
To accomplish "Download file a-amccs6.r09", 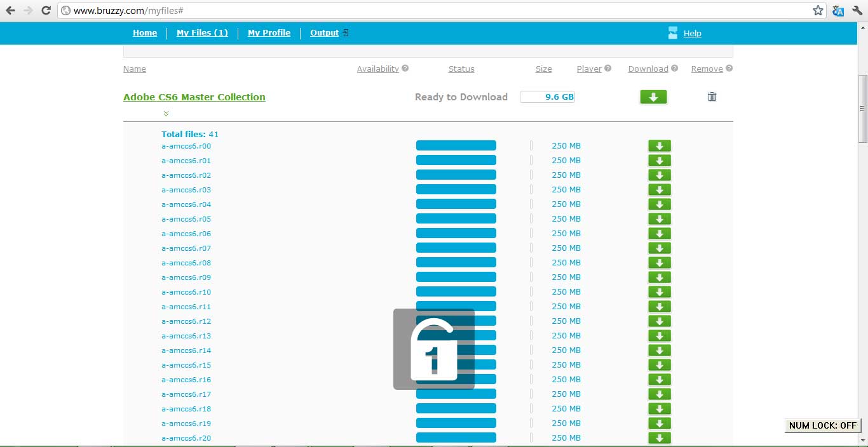I will pos(660,277).
